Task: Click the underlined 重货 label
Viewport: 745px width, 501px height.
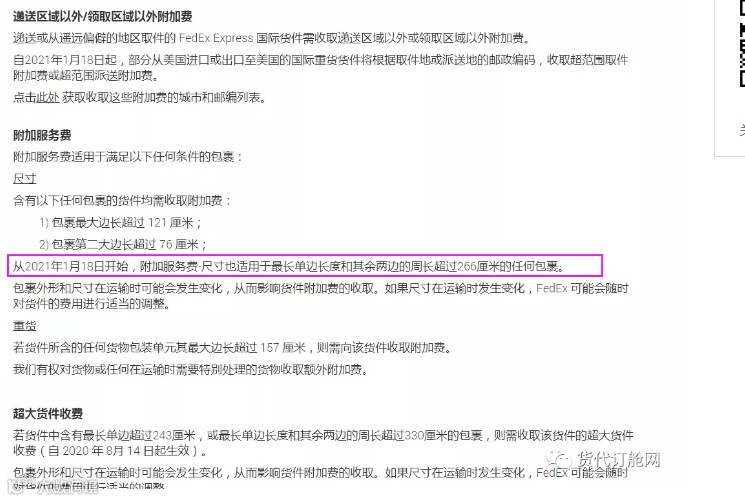Action: 25,326
